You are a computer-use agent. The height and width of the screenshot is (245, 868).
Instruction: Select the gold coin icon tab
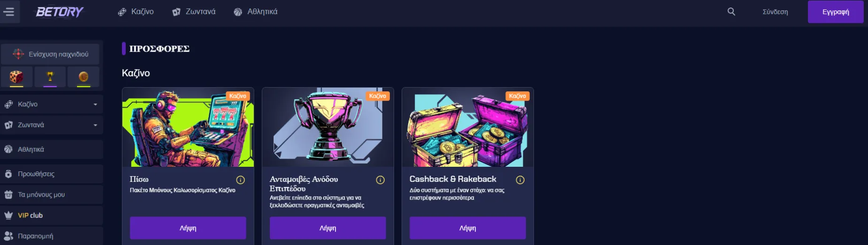pos(84,77)
